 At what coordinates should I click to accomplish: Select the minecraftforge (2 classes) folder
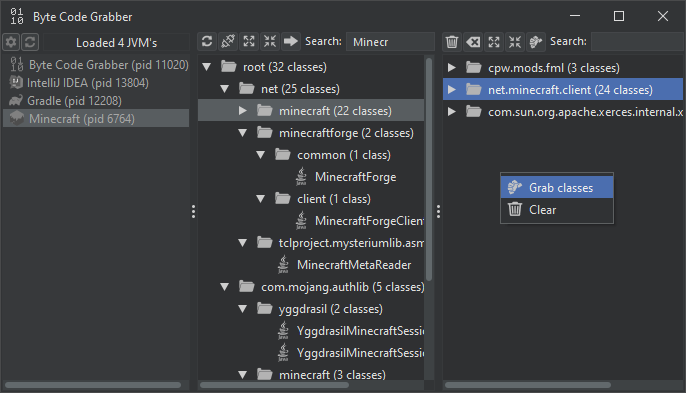click(x=346, y=133)
